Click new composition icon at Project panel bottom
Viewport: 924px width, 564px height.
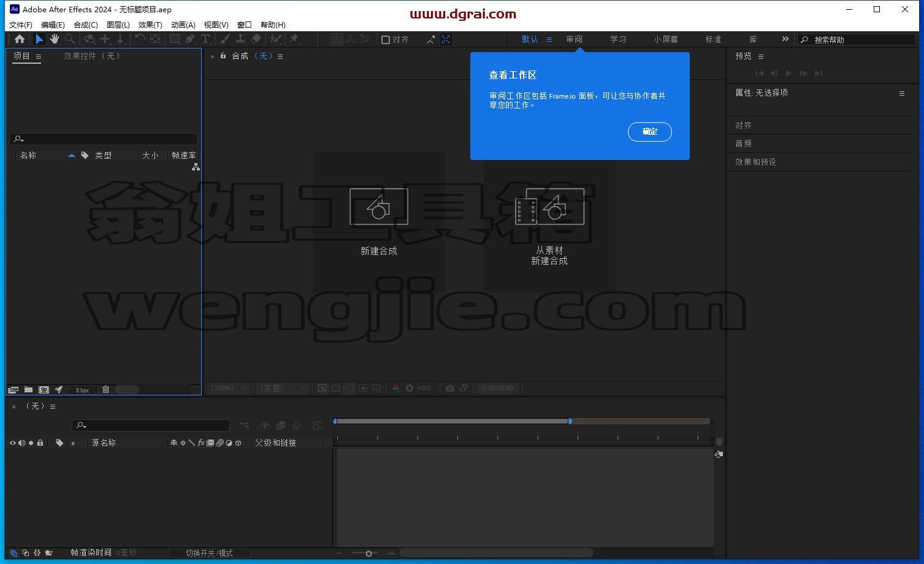[x=44, y=390]
